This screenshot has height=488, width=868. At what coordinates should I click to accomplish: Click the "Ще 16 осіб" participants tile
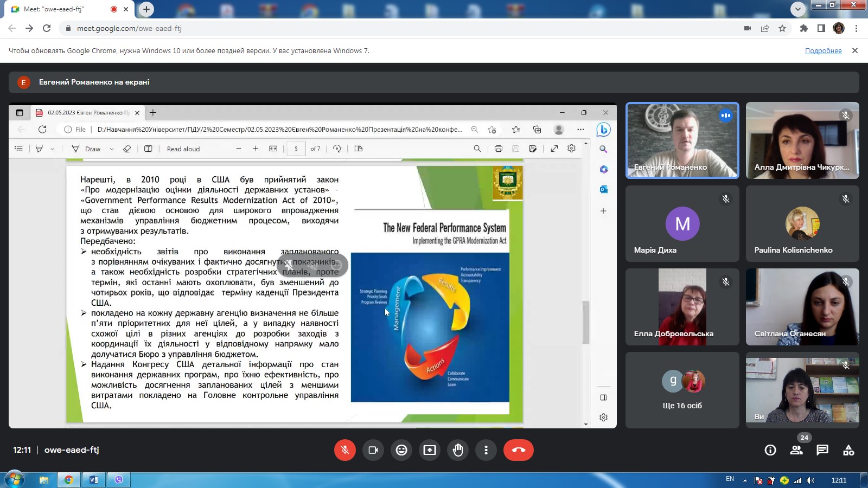(682, 390)
